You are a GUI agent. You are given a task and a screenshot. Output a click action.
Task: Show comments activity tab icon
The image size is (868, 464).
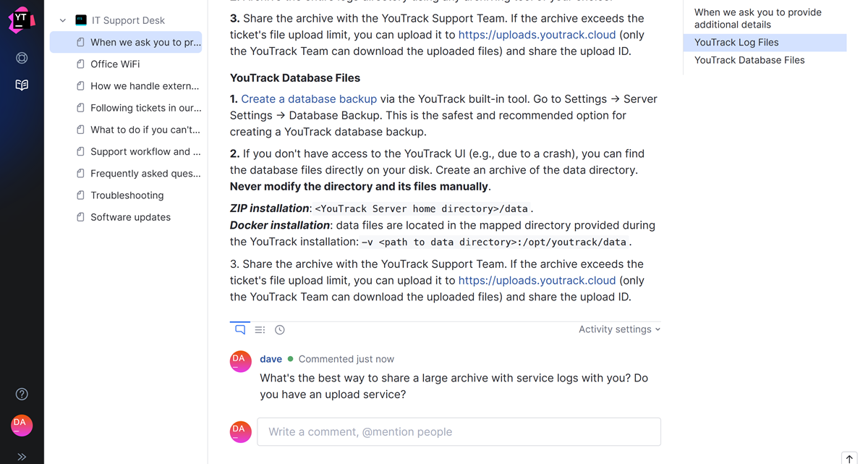pos(240,329)
